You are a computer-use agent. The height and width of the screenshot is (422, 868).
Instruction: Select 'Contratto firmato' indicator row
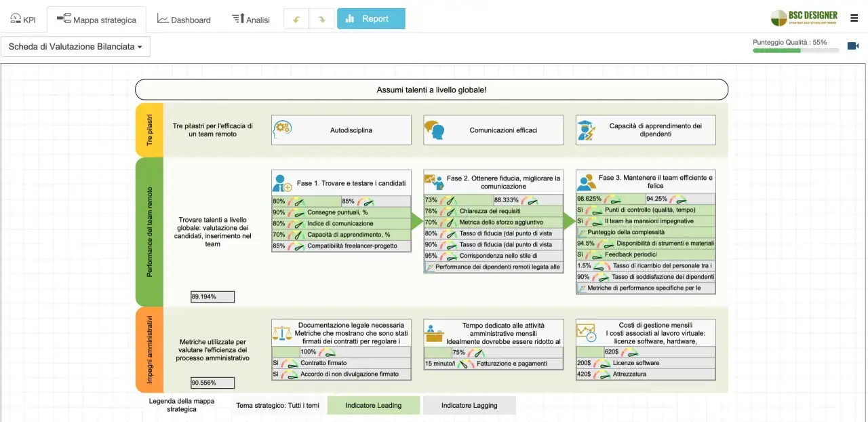point(341,363)
